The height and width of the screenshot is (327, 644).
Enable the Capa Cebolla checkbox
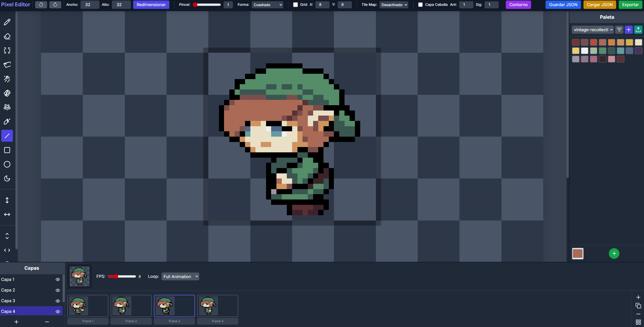420,5
